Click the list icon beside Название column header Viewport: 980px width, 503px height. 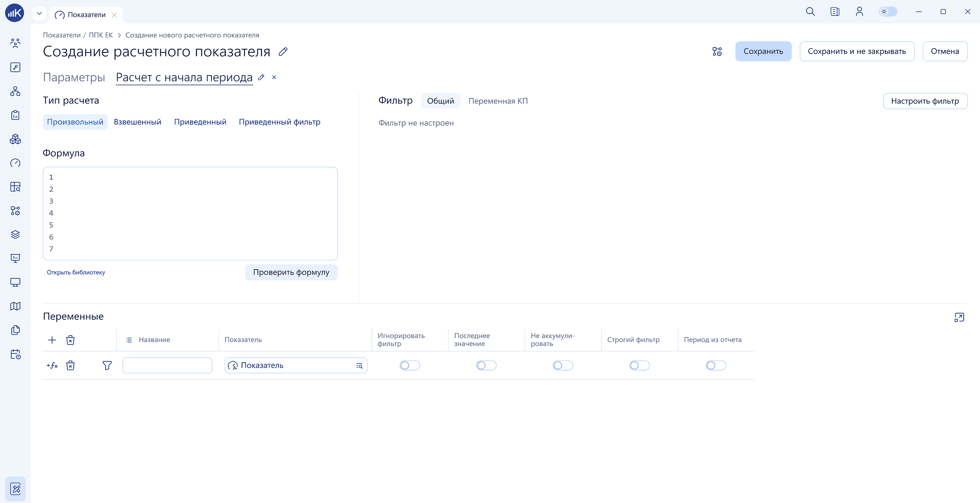(129, 340)
